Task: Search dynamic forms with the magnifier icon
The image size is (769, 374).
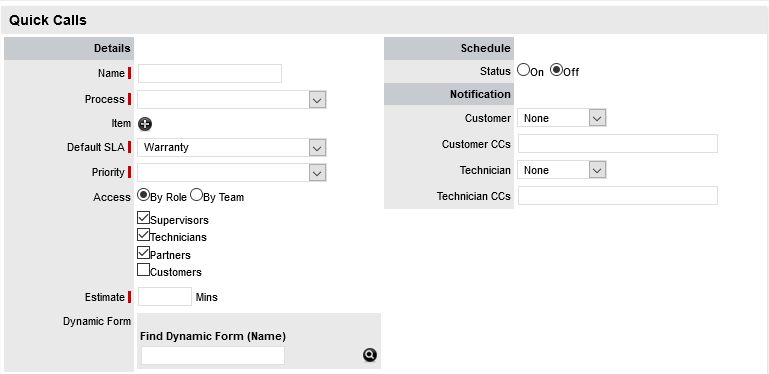Action: [x=370, y=355]
